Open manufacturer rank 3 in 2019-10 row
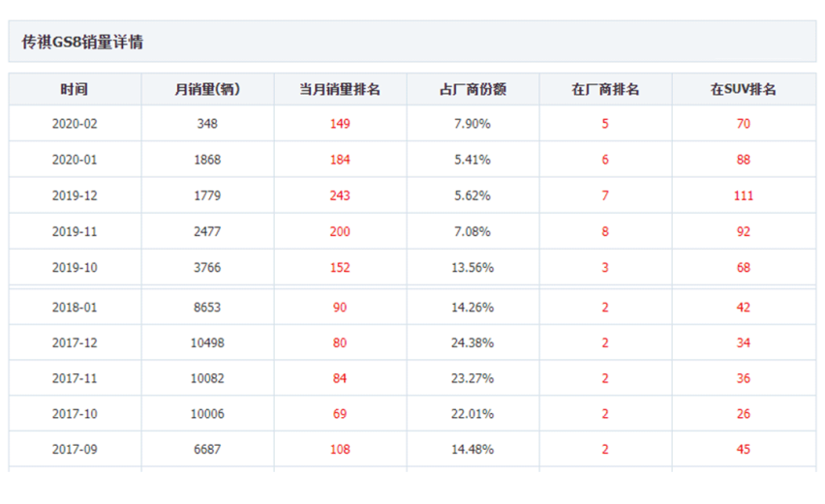 (605, 268)
